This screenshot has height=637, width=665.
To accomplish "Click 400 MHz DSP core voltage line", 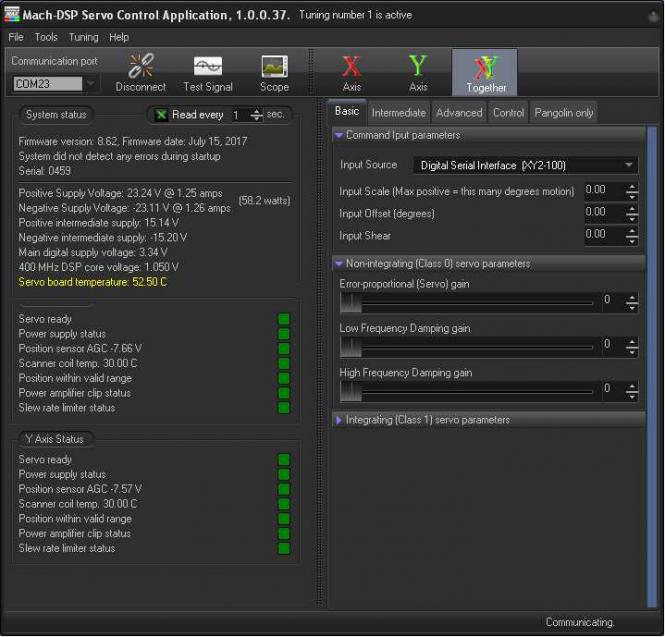I will [98, 267].
